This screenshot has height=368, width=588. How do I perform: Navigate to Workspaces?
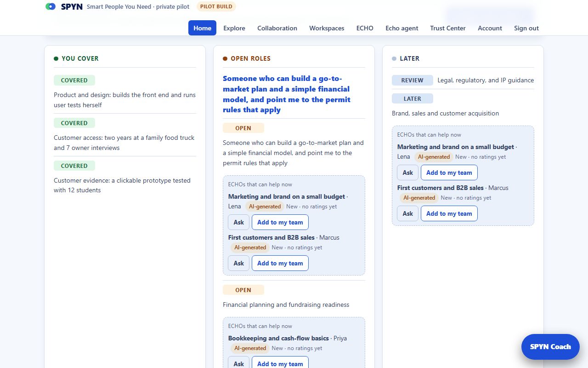coord(327,28)
